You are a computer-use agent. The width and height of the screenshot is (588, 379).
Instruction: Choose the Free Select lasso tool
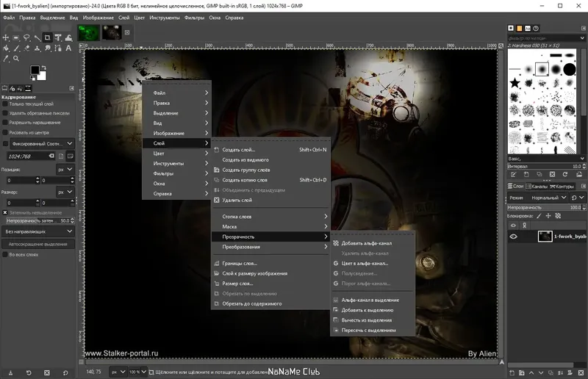pos(26,37)
